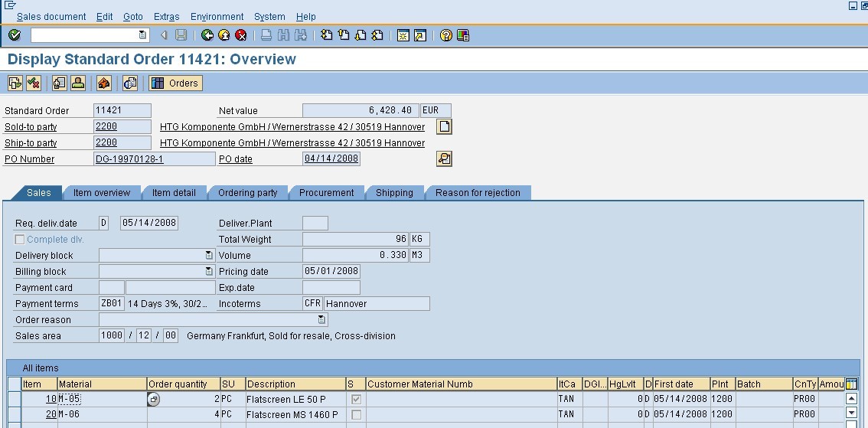Click the red Cancel icon in toolbar
Viewport: 868px width, 428px height.
coord(241,35)
